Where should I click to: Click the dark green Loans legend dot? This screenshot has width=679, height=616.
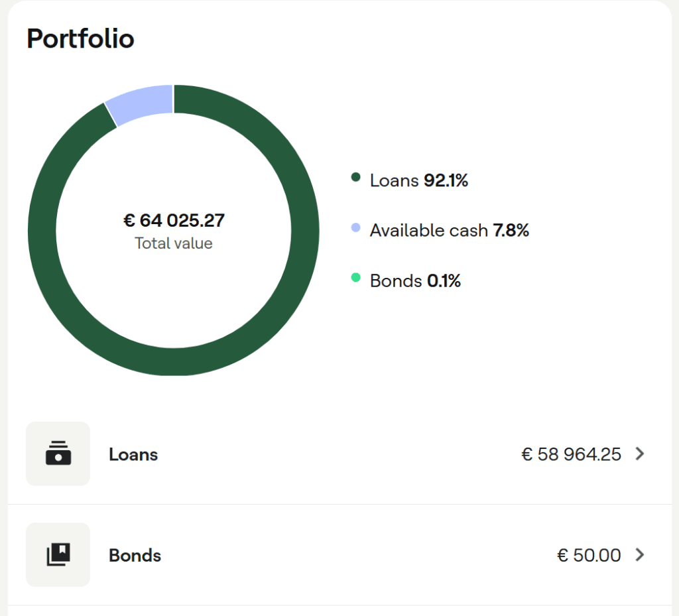[x=355, y=177]
